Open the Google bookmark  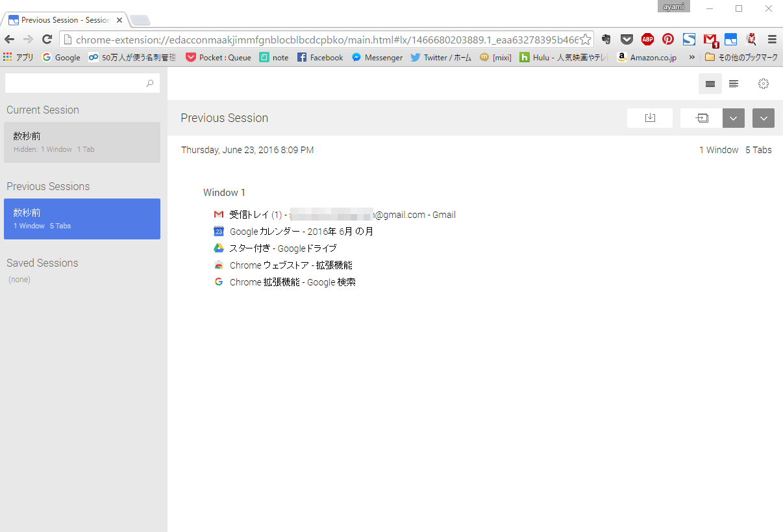[x=61, y=57]
